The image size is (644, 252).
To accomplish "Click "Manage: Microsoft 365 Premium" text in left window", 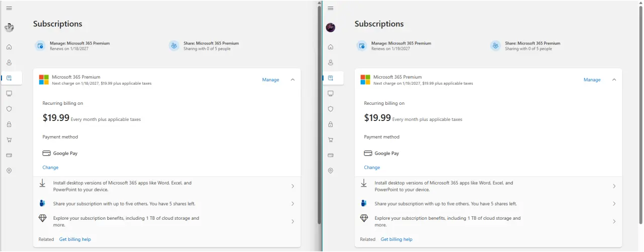I will click(79, 43).
